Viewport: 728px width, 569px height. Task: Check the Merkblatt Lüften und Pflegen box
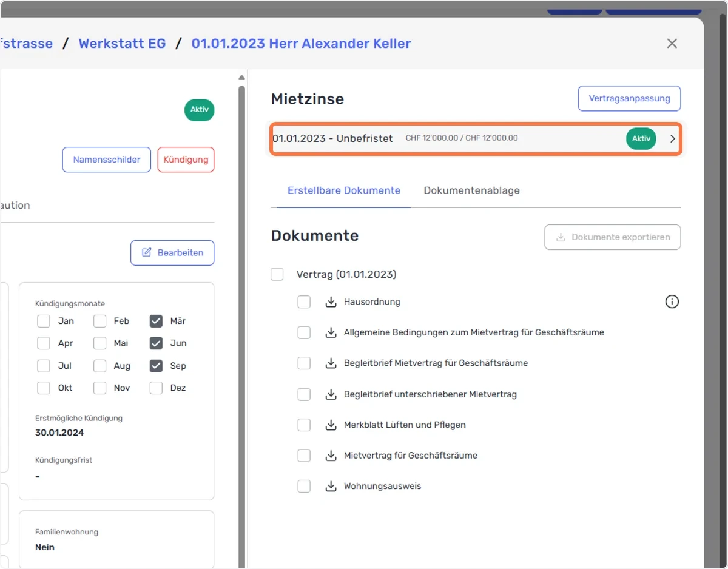(304, 425)
